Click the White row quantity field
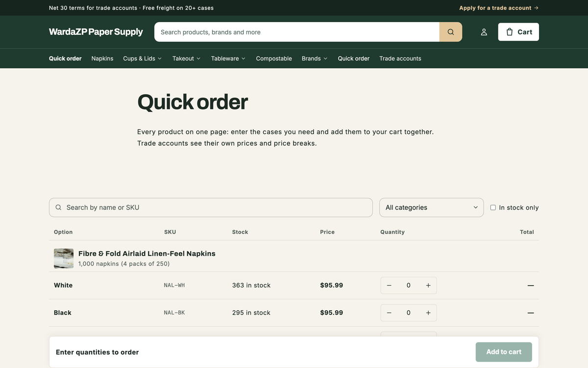The height and width of the screenshot is (368, 588). click(409, 285)
